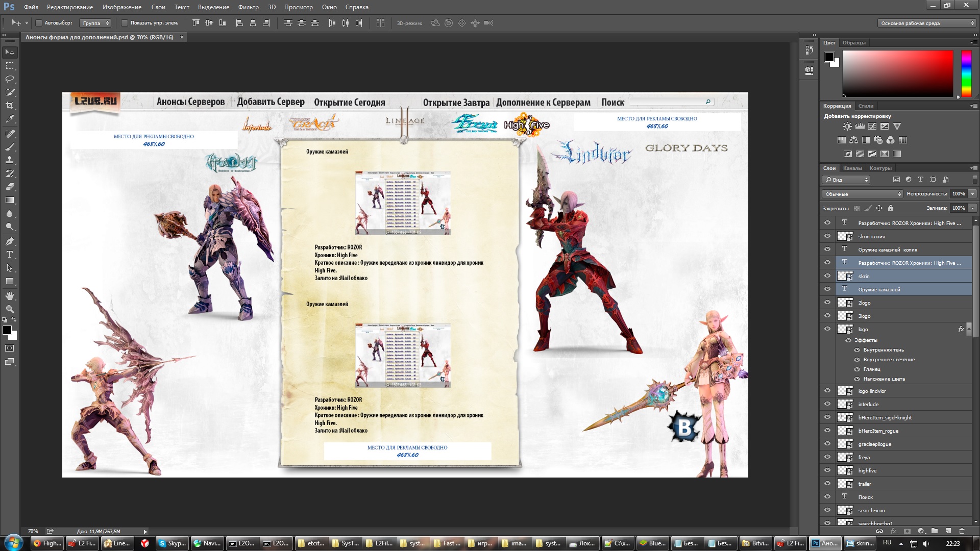Open the Выделение menu
Viewport: 980px width, 551px height.
(x=213, y=7)
